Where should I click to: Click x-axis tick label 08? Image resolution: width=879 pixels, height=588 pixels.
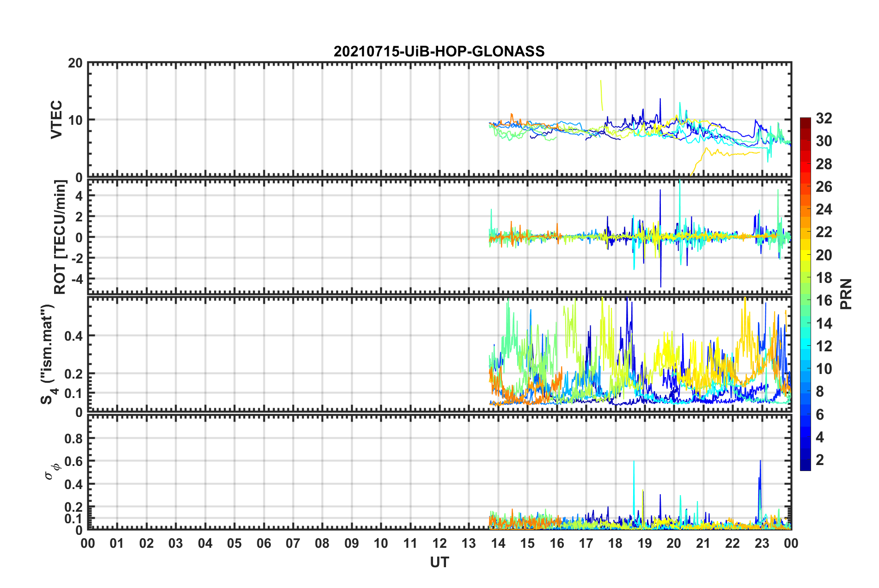point(322,543)
